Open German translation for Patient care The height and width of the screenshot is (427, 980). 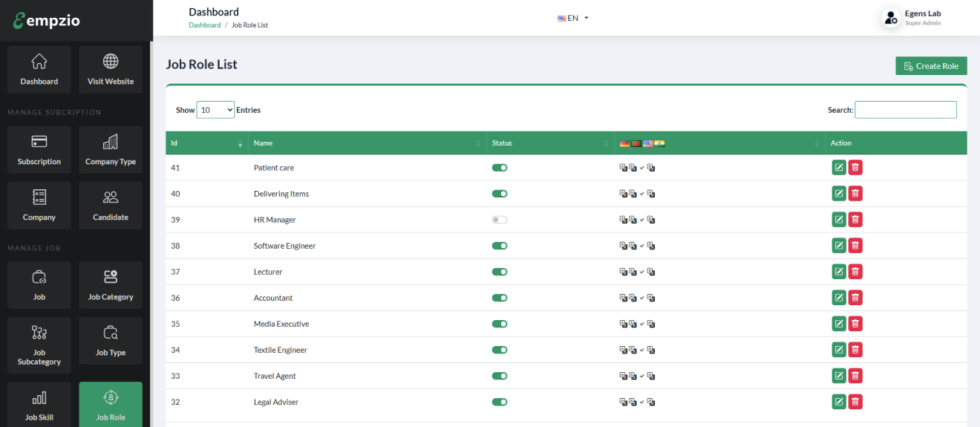click(x=624, y=168)
